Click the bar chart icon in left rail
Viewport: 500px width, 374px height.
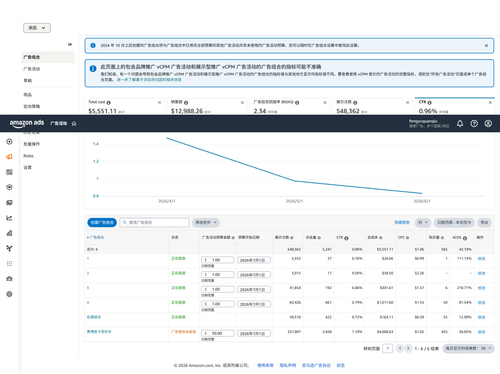click(x=9, y=233)
